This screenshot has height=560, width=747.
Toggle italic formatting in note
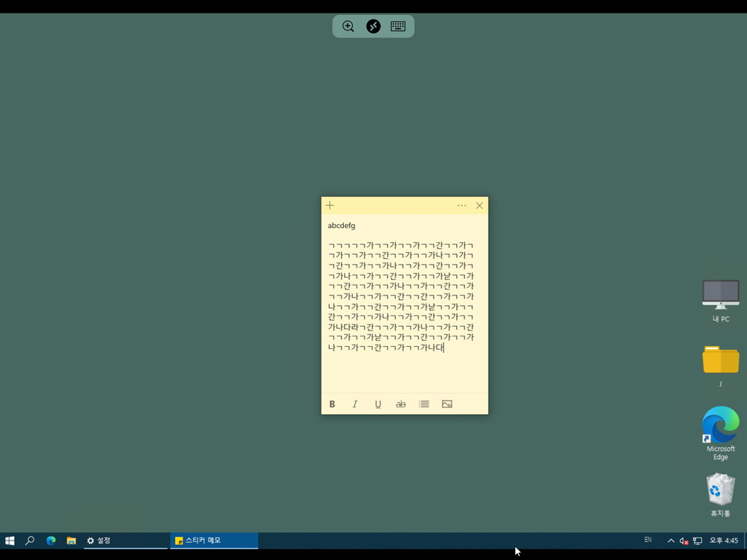pyautogui.click(x=355, y=404)
